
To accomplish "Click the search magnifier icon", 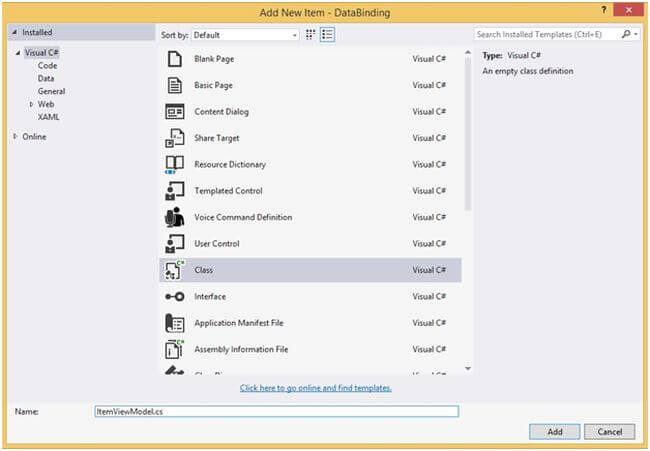I will click(x=626, y=34).
